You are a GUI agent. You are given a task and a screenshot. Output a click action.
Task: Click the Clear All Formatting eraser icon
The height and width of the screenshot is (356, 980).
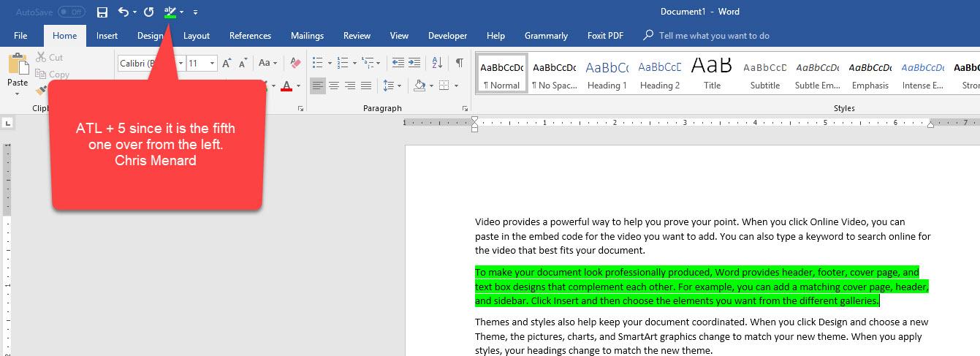(x=295, y=64)
